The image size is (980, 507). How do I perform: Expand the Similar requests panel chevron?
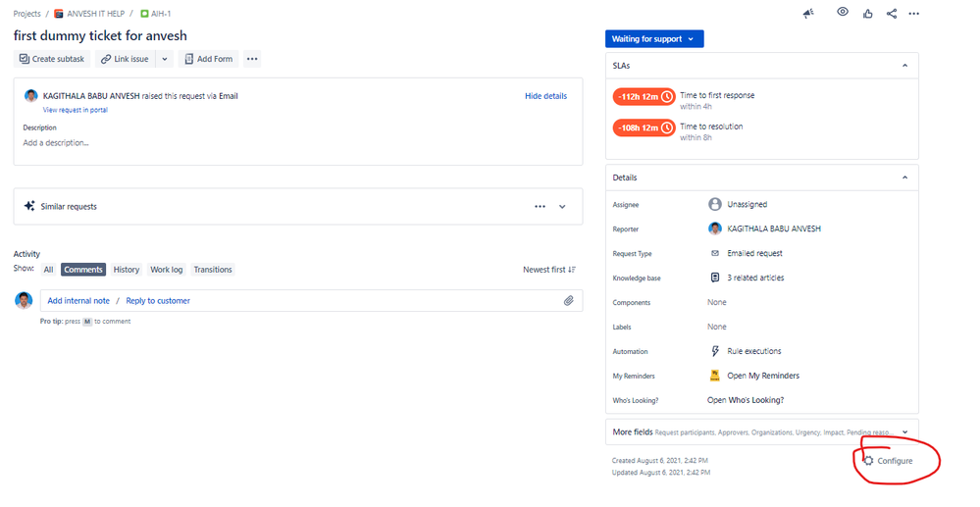click(x=562, y=207)
